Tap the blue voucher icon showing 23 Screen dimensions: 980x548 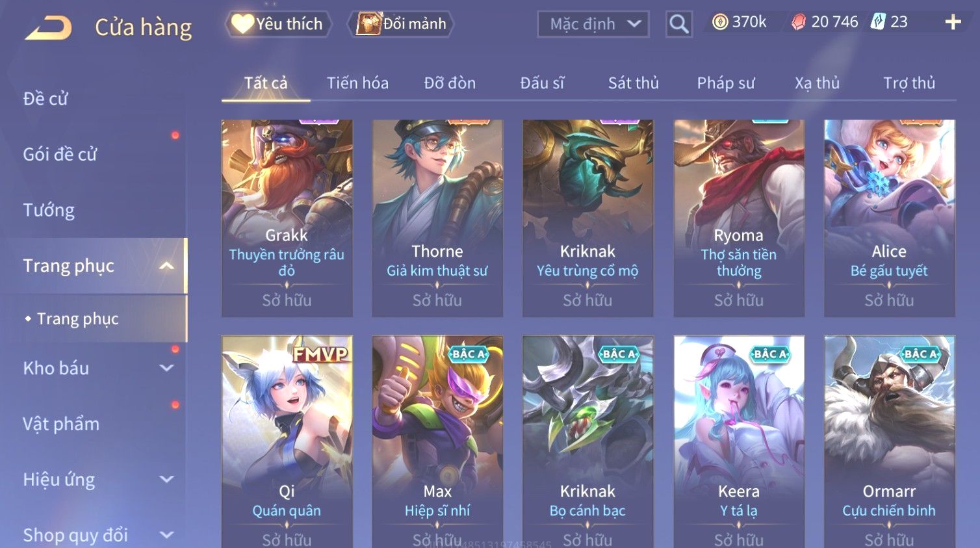(x=878, y=22)
